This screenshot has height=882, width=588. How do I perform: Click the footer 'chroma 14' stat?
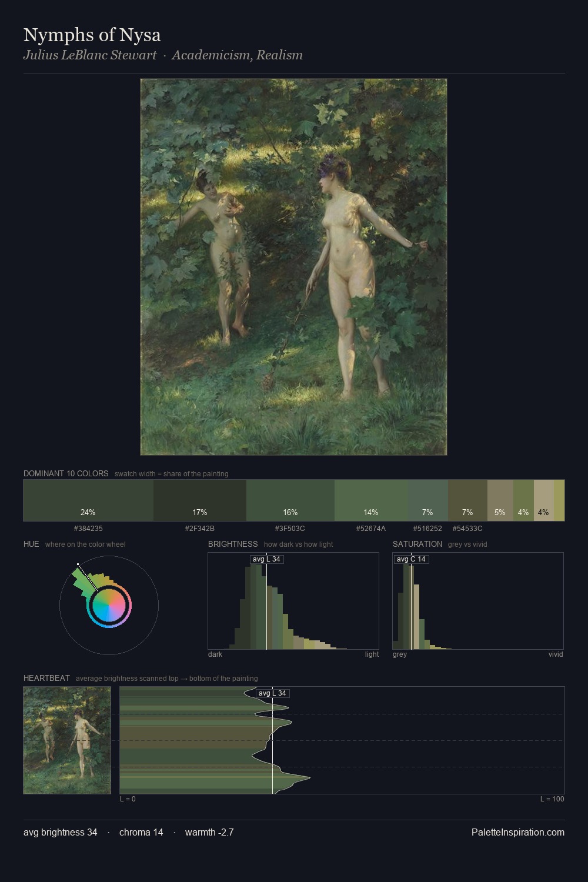tap(141, 832)
